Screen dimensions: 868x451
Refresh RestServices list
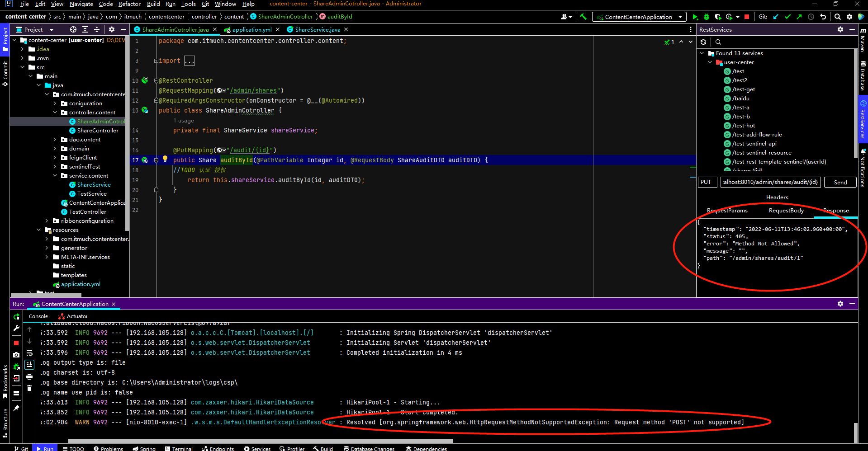(703, 42)
